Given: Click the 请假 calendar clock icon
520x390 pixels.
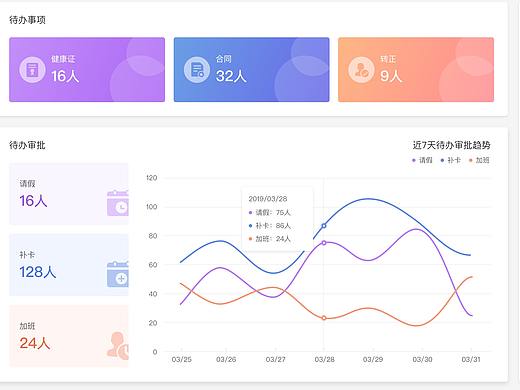Looking at the screenshot, I should [x=118, y=203].
